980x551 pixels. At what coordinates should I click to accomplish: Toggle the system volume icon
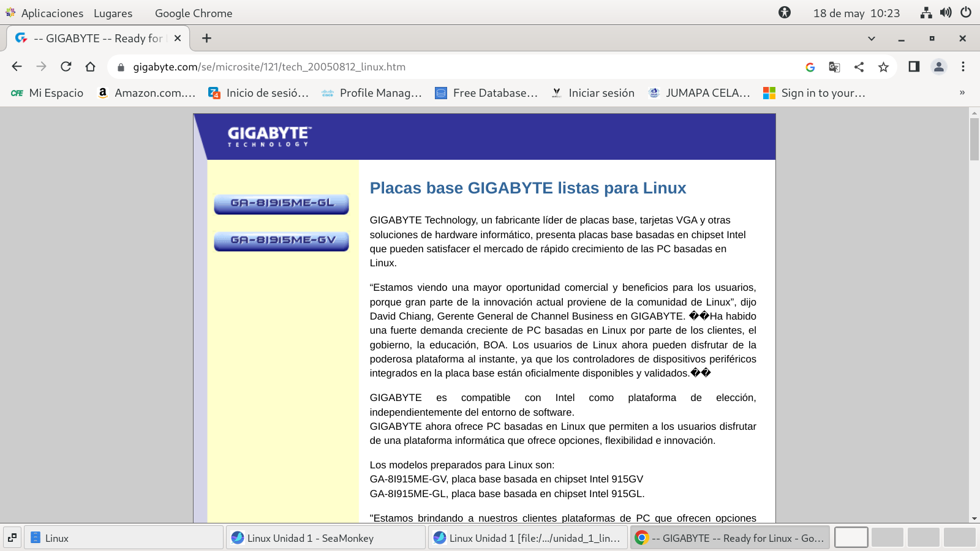(x=946, y=13)
